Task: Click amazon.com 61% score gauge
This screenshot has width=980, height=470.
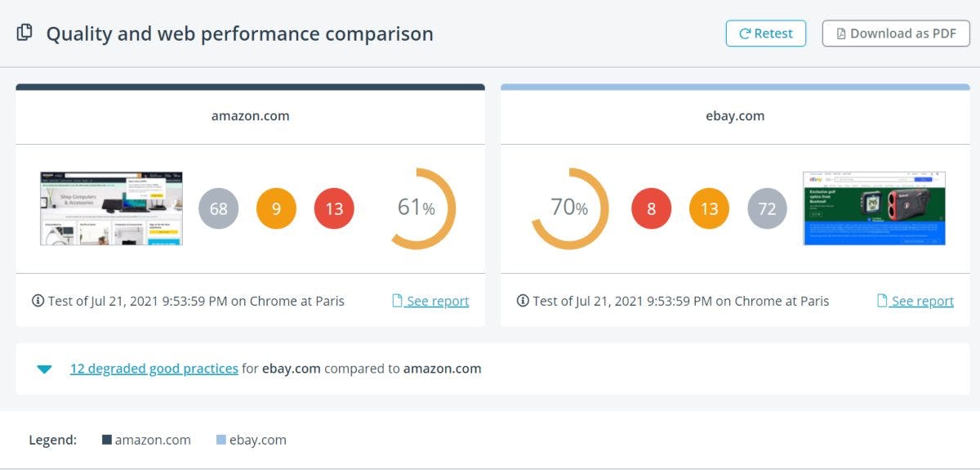Action: point(416,208)
